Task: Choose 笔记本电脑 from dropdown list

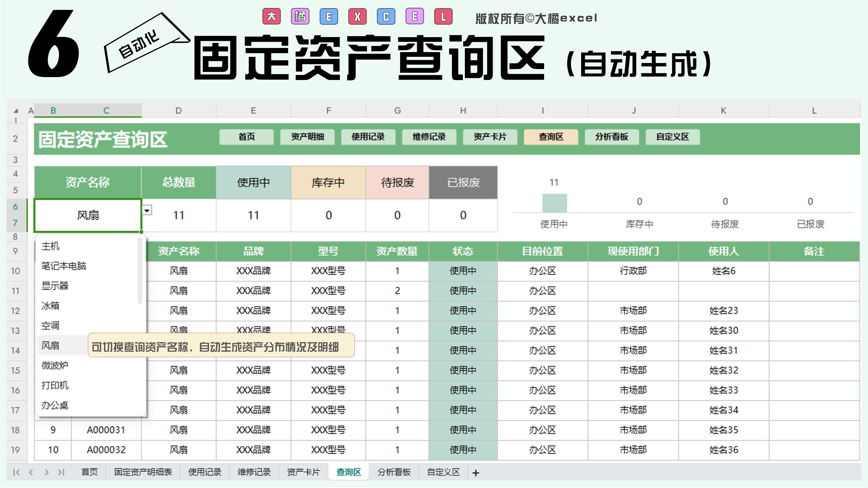Action: (64, 266)
